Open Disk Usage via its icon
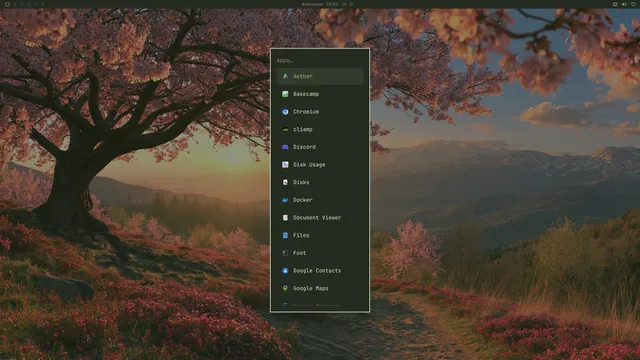Screen dimensions: 640x360 (x=285, y=164)
